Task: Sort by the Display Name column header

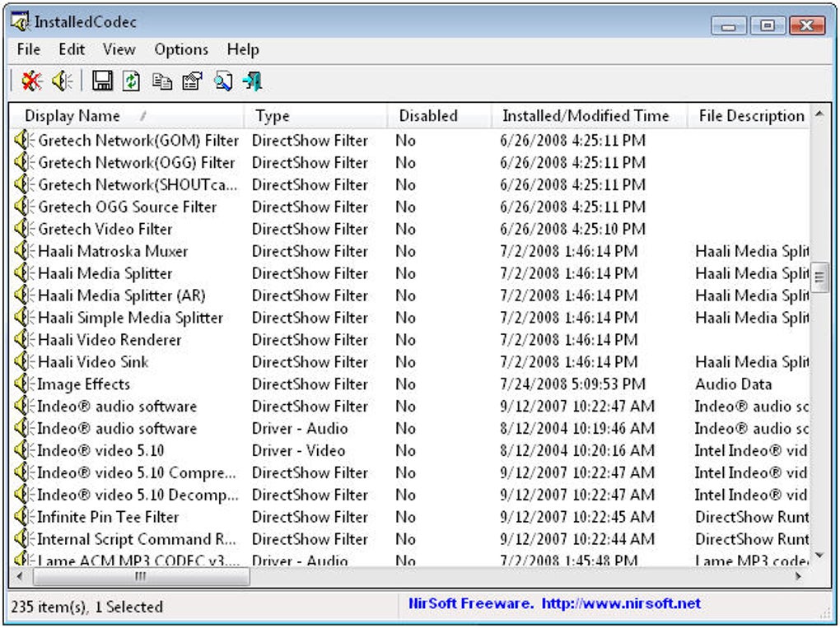Action: tap(127, 116)
